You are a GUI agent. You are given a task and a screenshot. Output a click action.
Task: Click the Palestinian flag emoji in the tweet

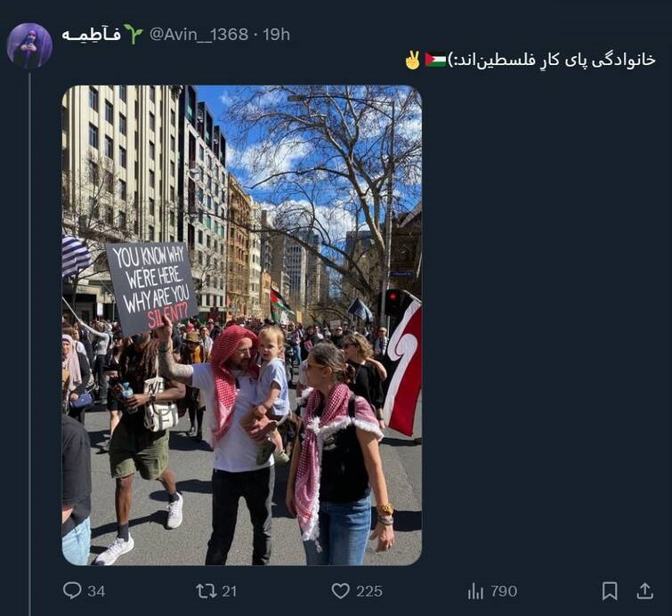tap(435, 59)
